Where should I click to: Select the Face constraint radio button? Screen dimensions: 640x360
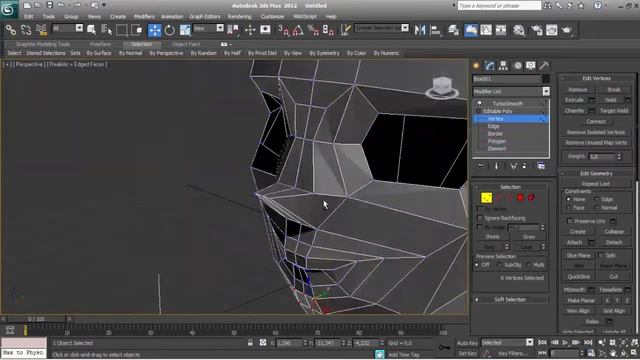pyautogui.click(x=569, y=208)
